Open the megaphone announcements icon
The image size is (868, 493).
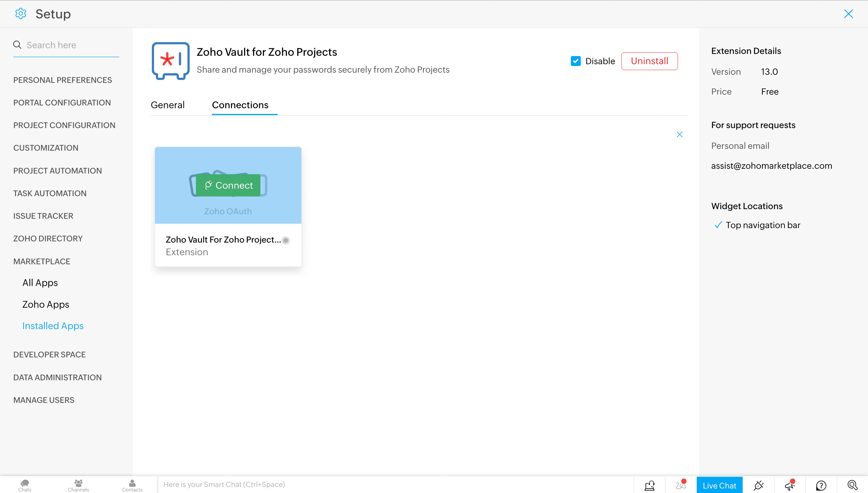(x=790, y=485)
